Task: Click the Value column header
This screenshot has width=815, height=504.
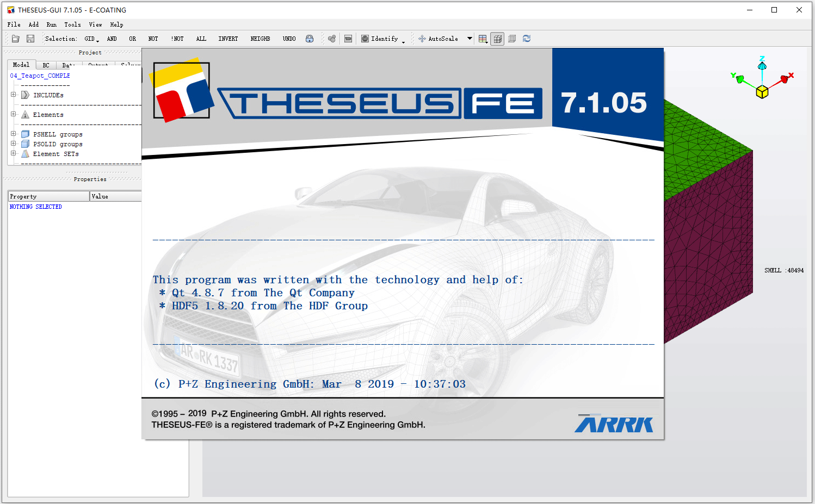Action: (116, 196)
